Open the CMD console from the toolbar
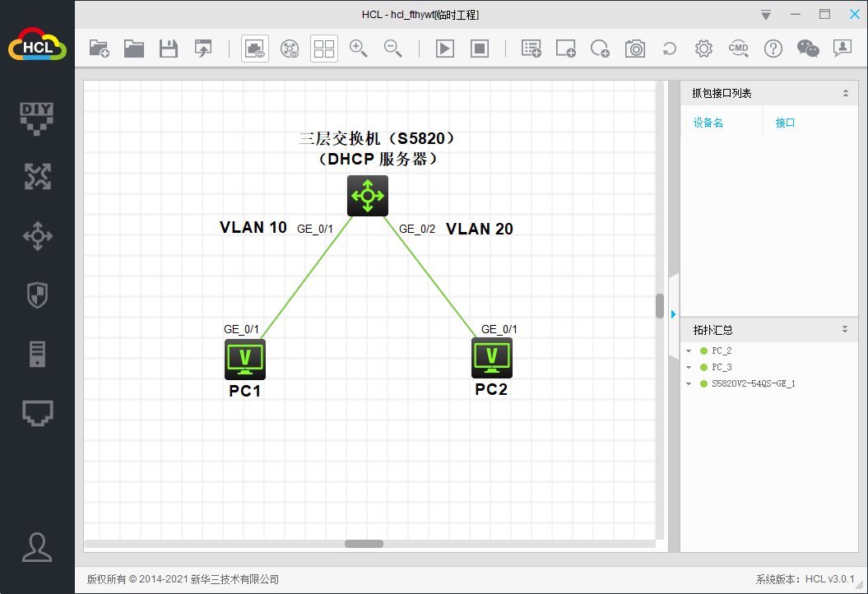The image size is (868, 594). [x=738, y=49]
